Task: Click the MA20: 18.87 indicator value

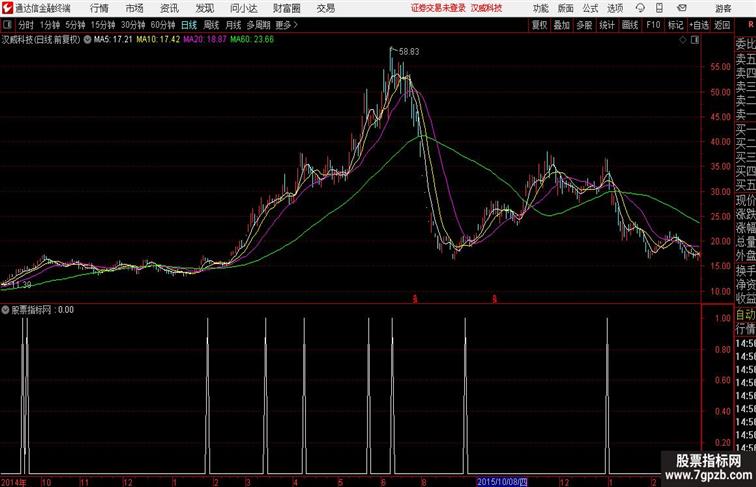Action: pos(205,40)
